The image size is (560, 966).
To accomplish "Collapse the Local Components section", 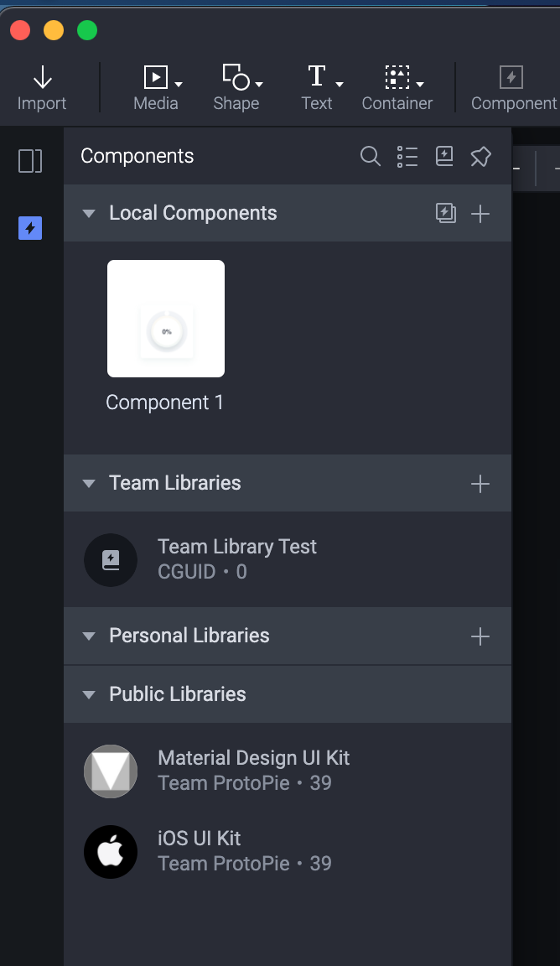I will coord(89,214).
